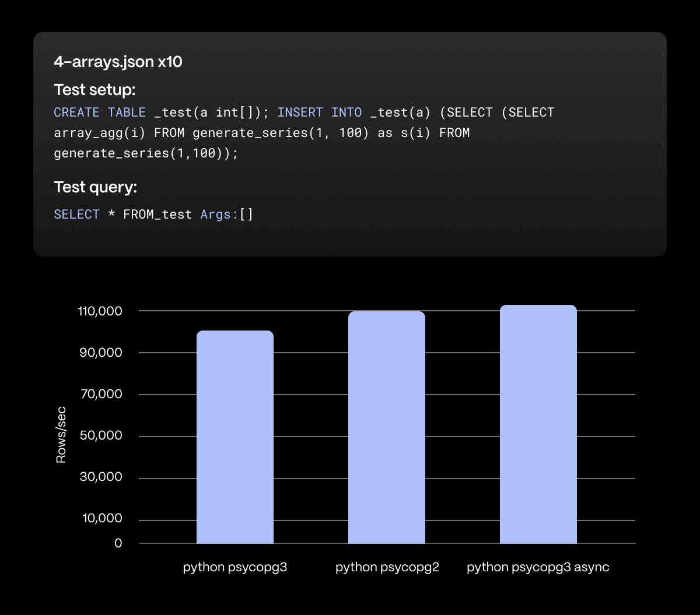Click the Rows/sec axis label
This screenshot has height=615, width=700.
tap(61, 434)
